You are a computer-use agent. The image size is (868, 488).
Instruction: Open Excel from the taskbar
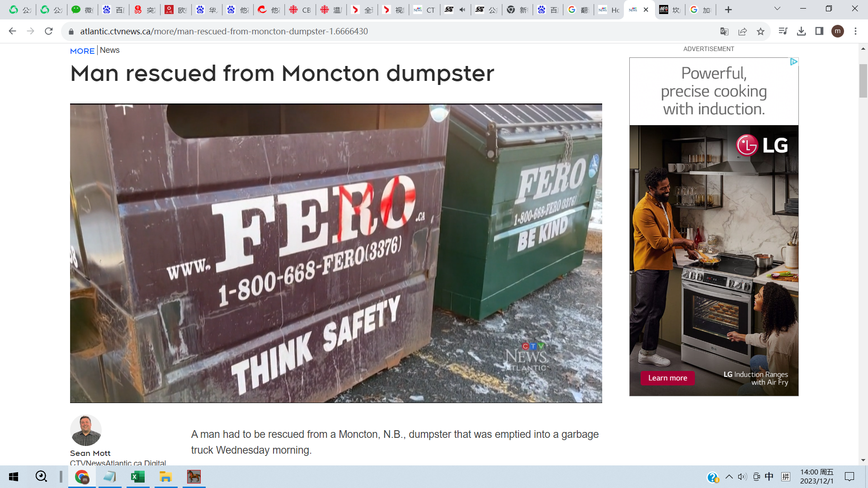click(x=137, y=477)
